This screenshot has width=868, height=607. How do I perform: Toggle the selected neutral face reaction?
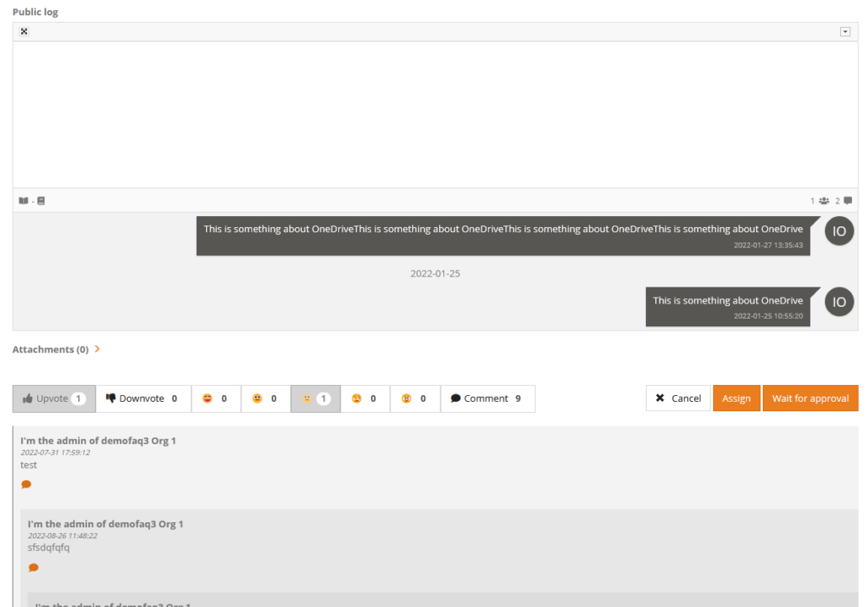315,398
